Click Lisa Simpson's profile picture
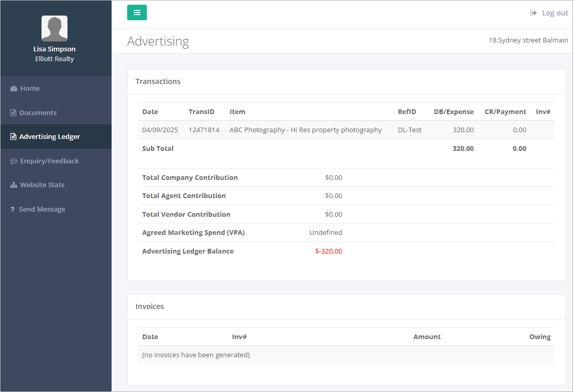 pyautogui.click(x=54, y=28)
